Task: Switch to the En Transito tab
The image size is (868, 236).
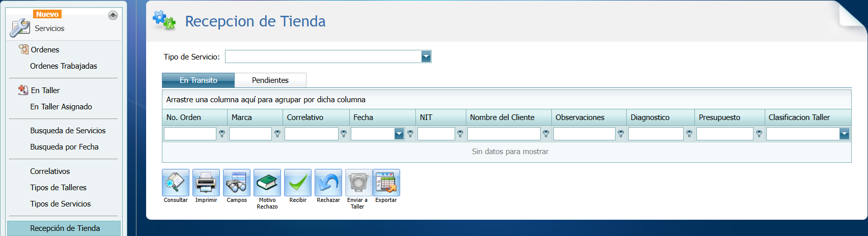Action: click(x=199, y=80)
